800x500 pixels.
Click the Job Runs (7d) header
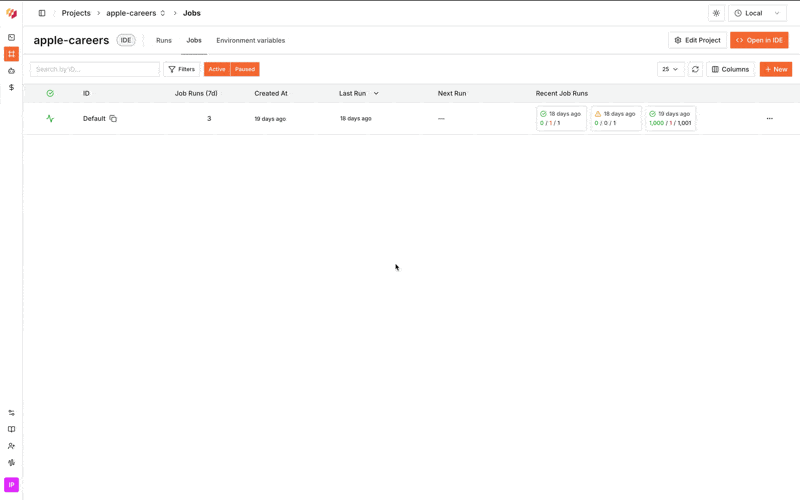click(x=196, y=93)
